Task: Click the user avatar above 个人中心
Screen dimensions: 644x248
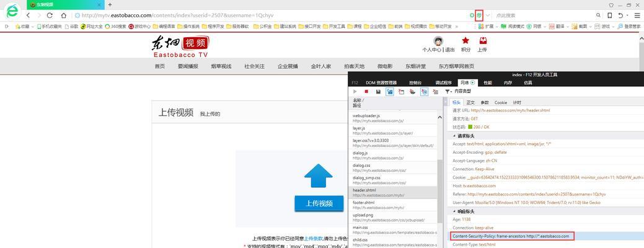Action: pos(439,41)
